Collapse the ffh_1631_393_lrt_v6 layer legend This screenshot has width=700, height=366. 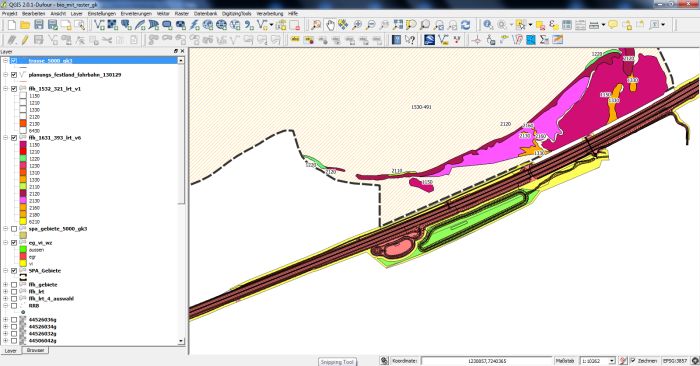5,138
